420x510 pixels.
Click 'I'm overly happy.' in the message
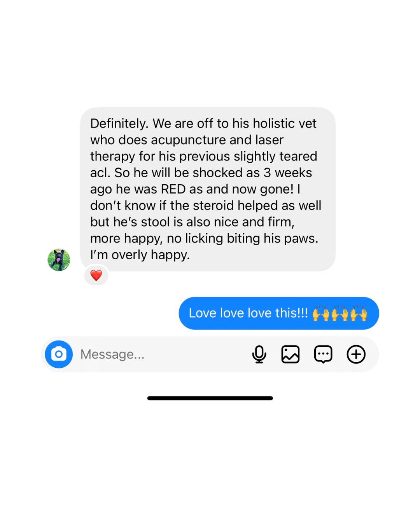click(140, 255)
